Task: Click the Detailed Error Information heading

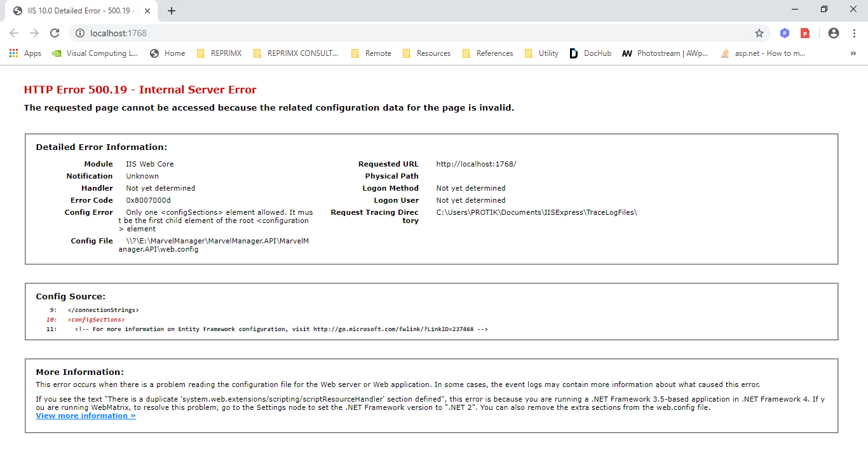Action: [x=101, y=147]
